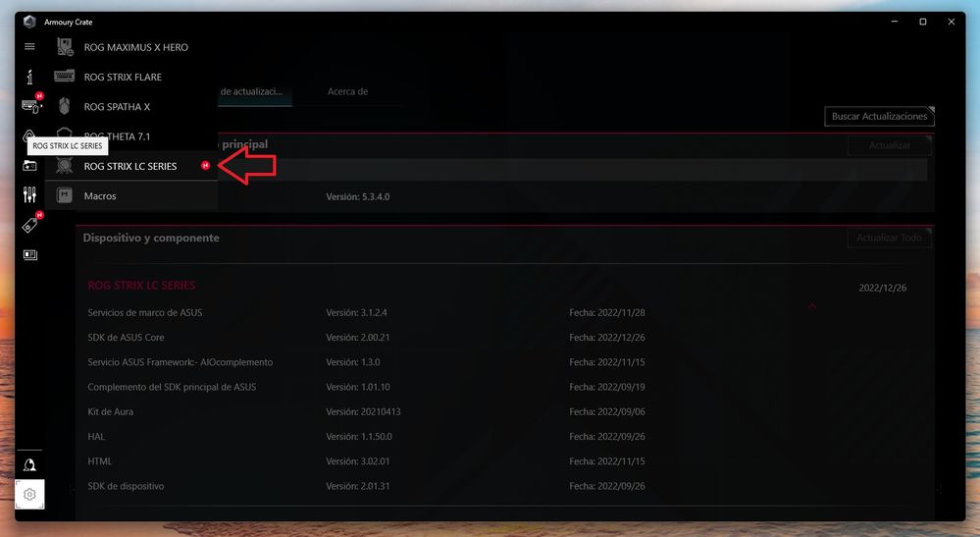Maximize the Armoury Crate window
Screen dimensions: 980x537
coord(922,22)
